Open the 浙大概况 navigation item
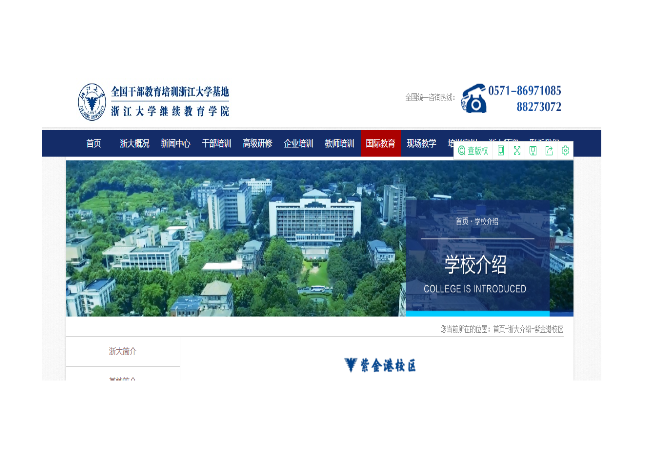This screenshot has width=645, height=451. click(x=134, y=143)
